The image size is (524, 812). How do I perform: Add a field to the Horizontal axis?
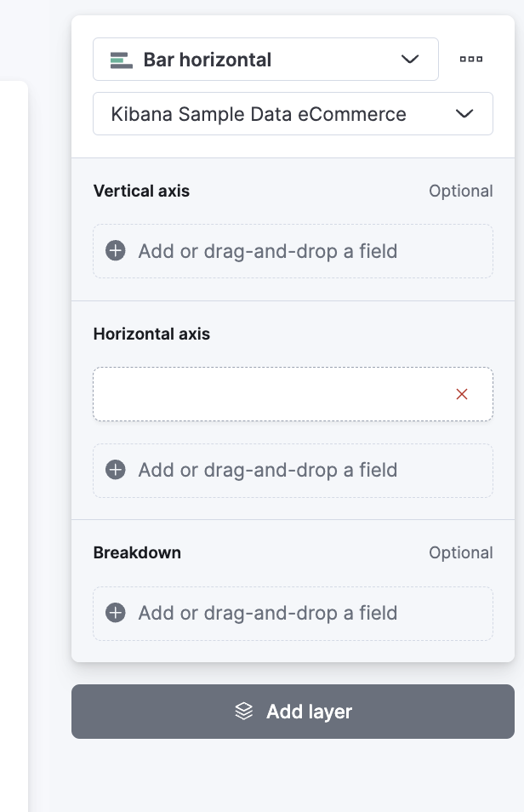point(268,470)
